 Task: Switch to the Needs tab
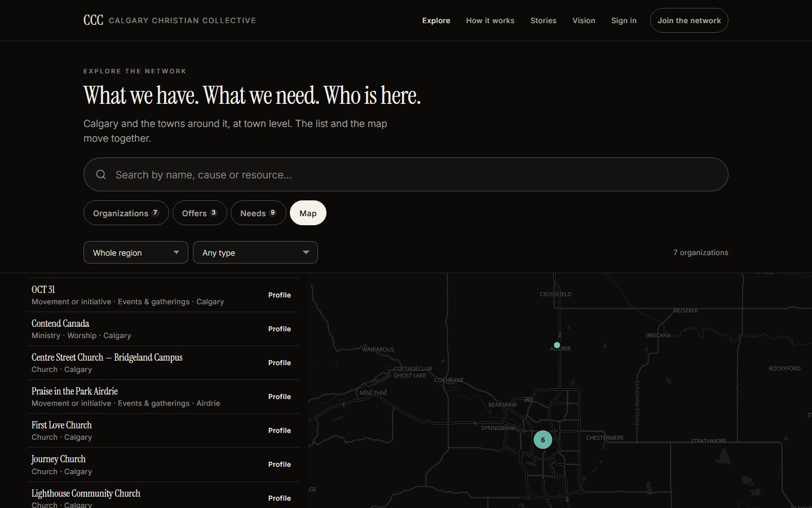pyautogui.click(x=258, y=213)
